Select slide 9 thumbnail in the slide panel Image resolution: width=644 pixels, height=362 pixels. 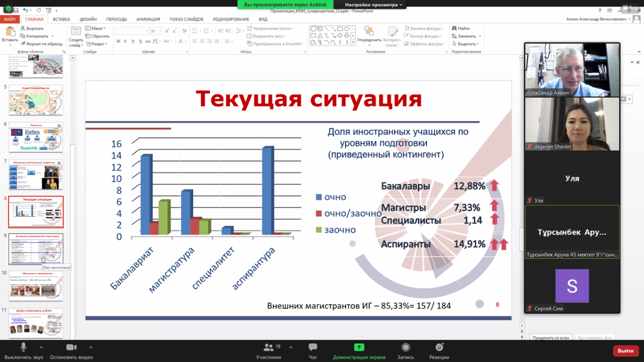point(35,249)
